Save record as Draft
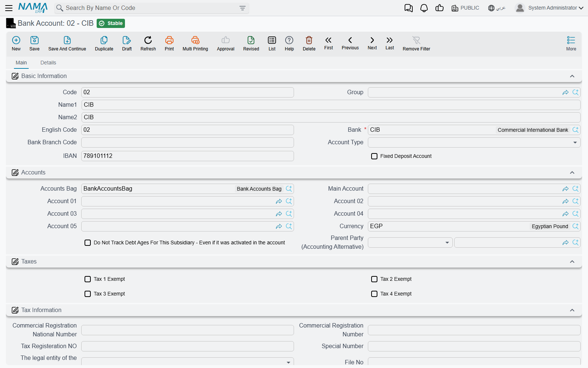This screenshot has width=588, height=368. (127, 43)
